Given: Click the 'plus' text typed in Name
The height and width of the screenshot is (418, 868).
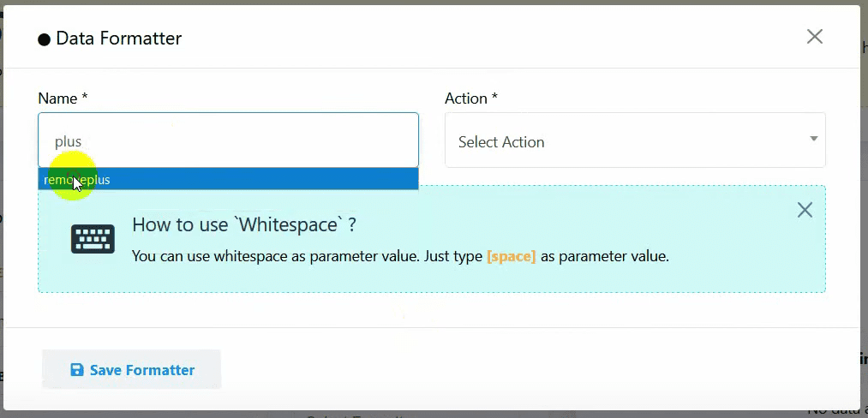Looking at the screenshot, I should tap(68, 142).
